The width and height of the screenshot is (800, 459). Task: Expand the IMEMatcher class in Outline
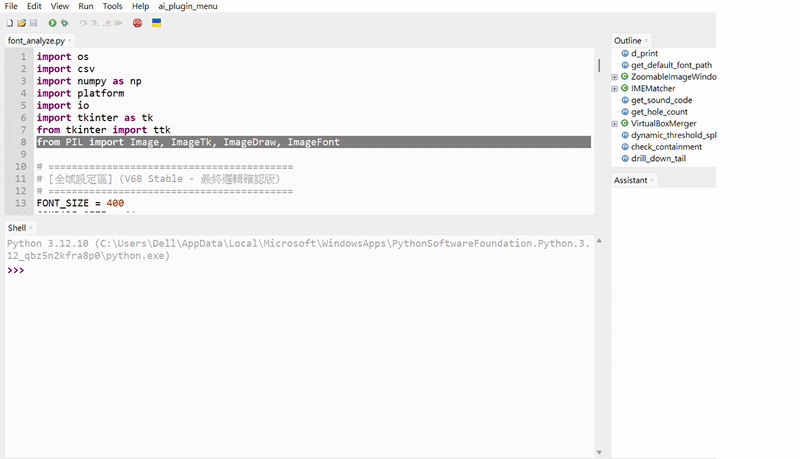pyautogui.click(x=615, y=89)
